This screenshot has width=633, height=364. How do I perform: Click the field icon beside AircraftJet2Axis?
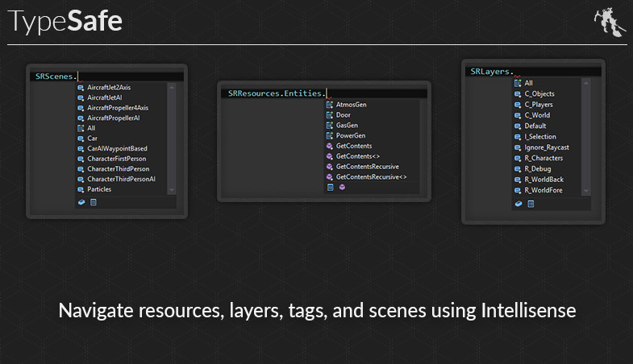[x=81, y=88]
